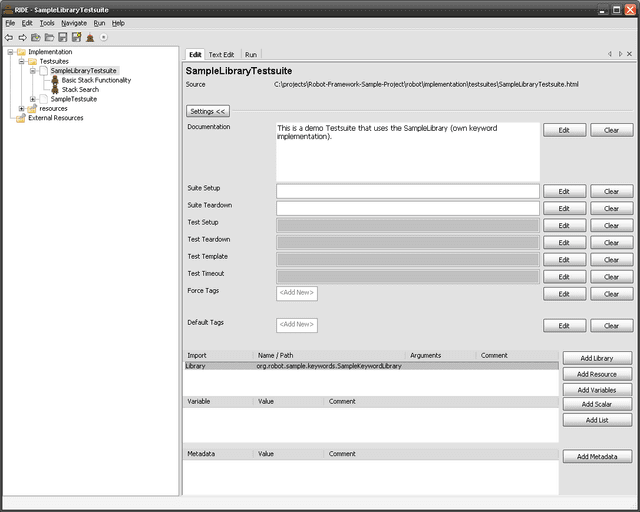Open the Tools menu
640x512 pixels.
(x=47, y=22)
